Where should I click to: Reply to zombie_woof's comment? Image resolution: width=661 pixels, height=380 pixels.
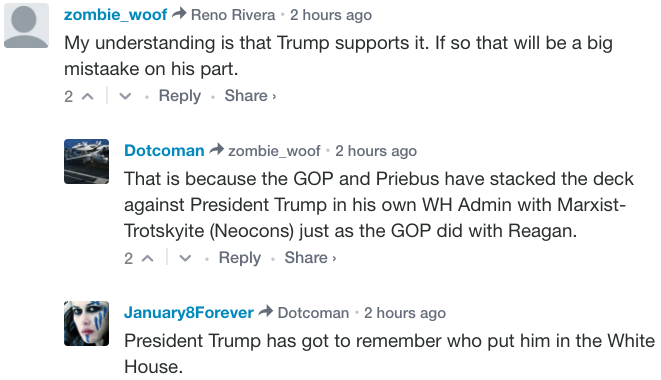click(180, 96)
